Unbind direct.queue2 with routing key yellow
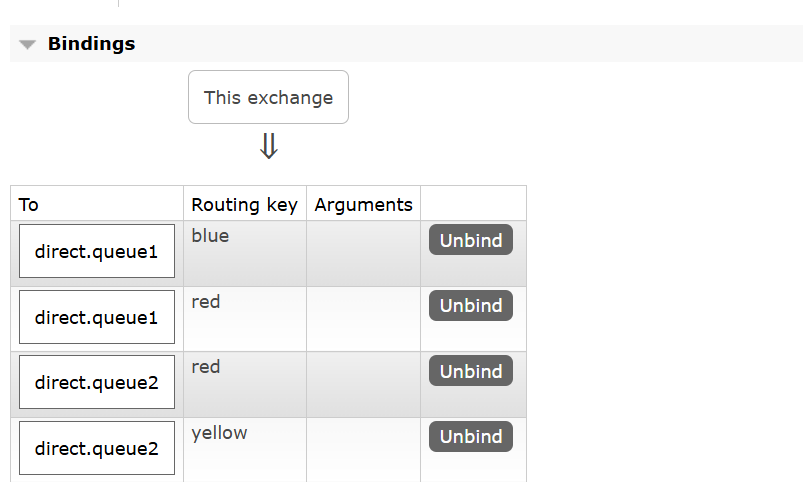The image size is (803, 482). (471, 436)
